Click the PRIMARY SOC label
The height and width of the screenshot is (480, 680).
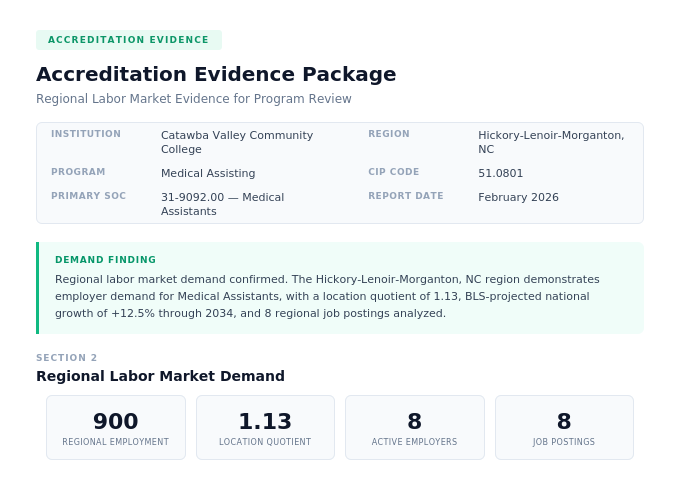point(88,196)
